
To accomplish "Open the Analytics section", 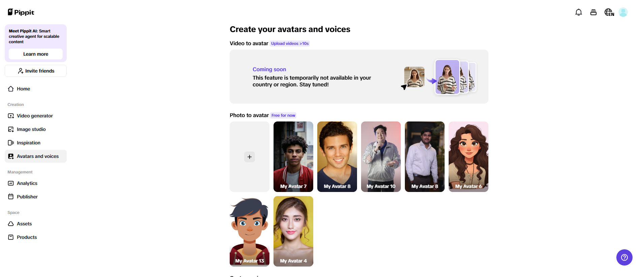I will (x=27, y=183).
